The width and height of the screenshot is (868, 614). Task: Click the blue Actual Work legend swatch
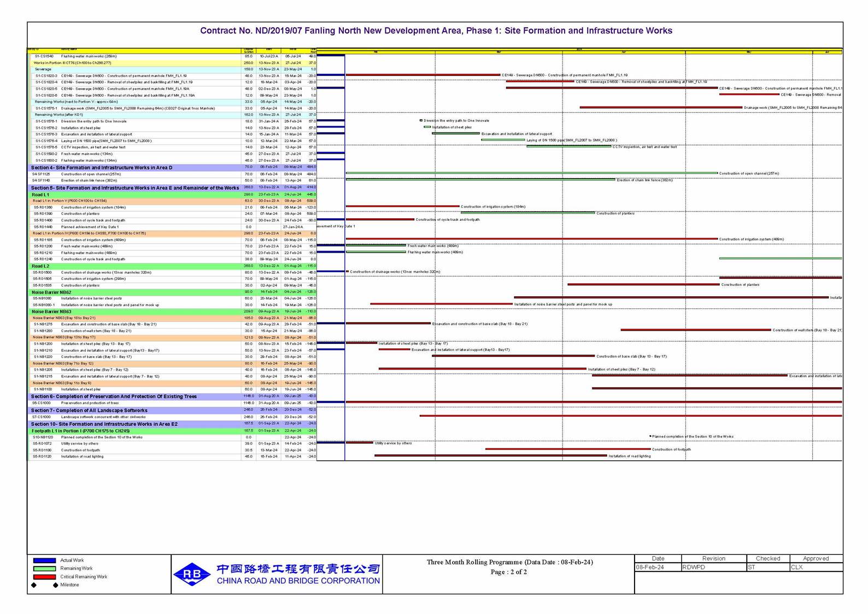point(44,560)
